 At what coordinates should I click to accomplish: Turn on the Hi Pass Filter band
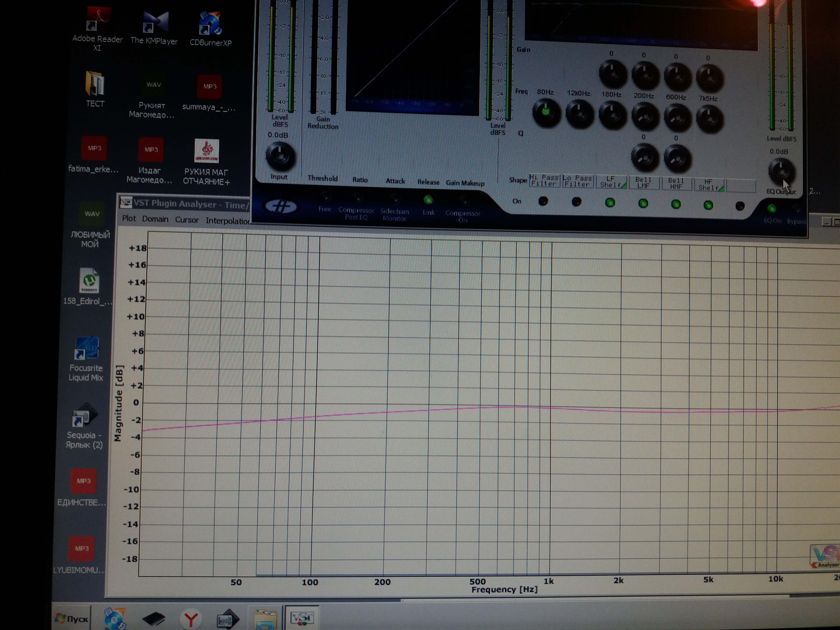tap(543, 202)
